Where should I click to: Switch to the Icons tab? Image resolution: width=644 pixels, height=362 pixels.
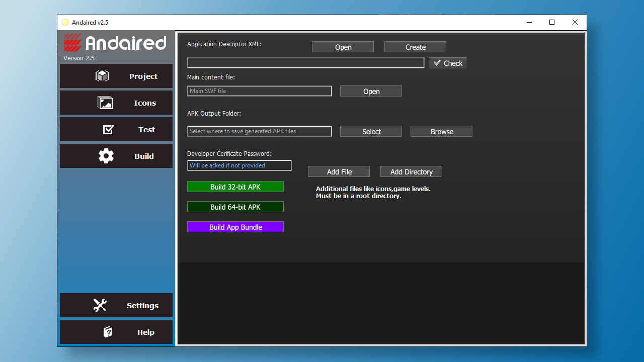(x=116, y=103)
